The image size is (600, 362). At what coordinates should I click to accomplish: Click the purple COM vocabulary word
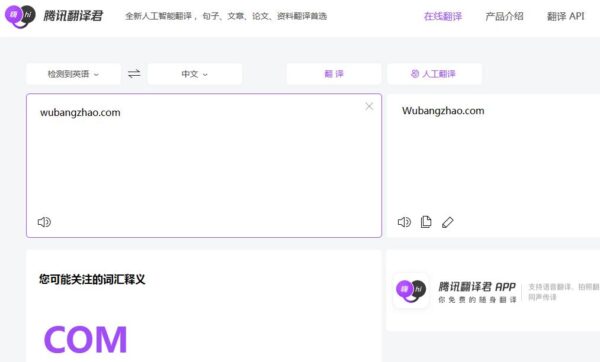click(x=85, y=339)
